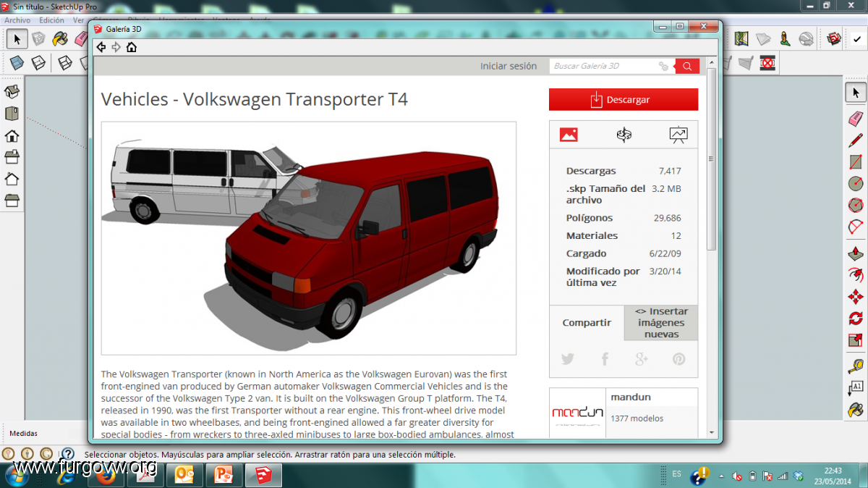Open the 3D Warehouse home page
This screenshot has height=488, width=868.
pos(131,47)
